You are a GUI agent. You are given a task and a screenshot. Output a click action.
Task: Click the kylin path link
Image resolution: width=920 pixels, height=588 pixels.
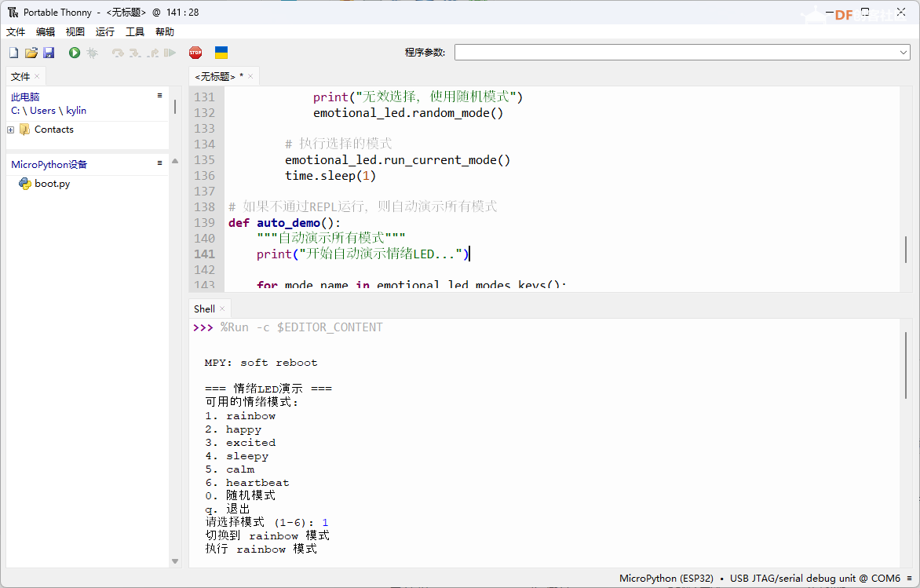coord(76,111)
